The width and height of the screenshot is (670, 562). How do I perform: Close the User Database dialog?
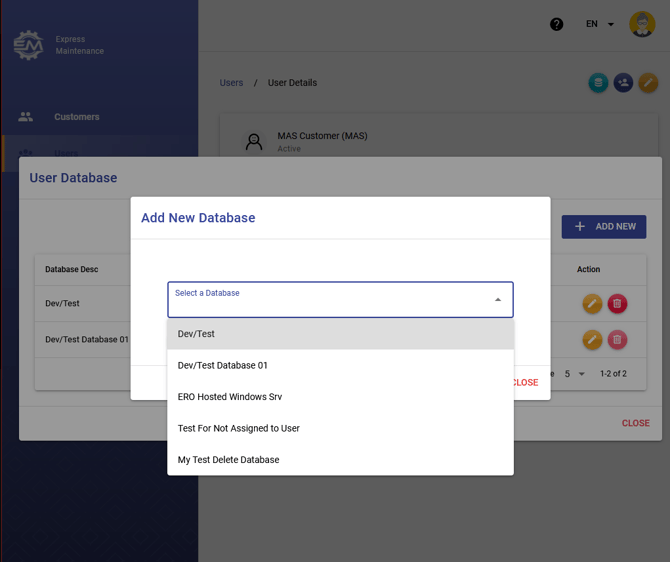[x=635, y=423]
